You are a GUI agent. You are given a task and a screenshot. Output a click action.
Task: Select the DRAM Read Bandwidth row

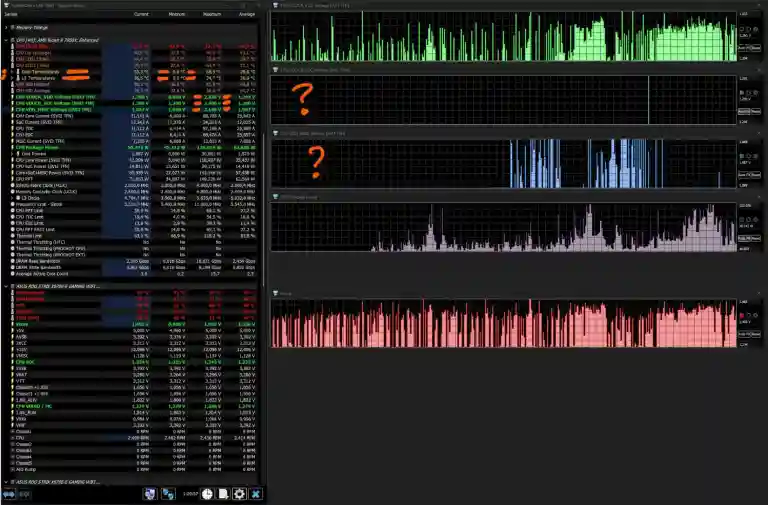coord(133,261)
